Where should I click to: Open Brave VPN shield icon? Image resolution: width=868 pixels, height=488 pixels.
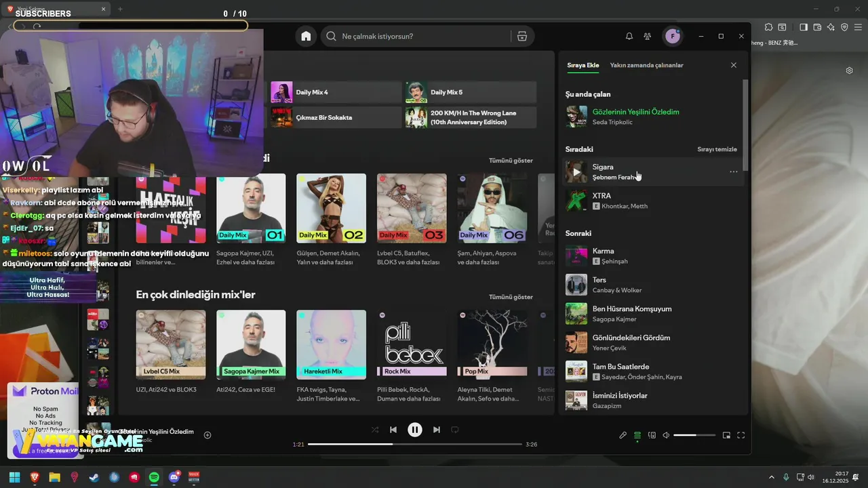click(x=844, y=27)
